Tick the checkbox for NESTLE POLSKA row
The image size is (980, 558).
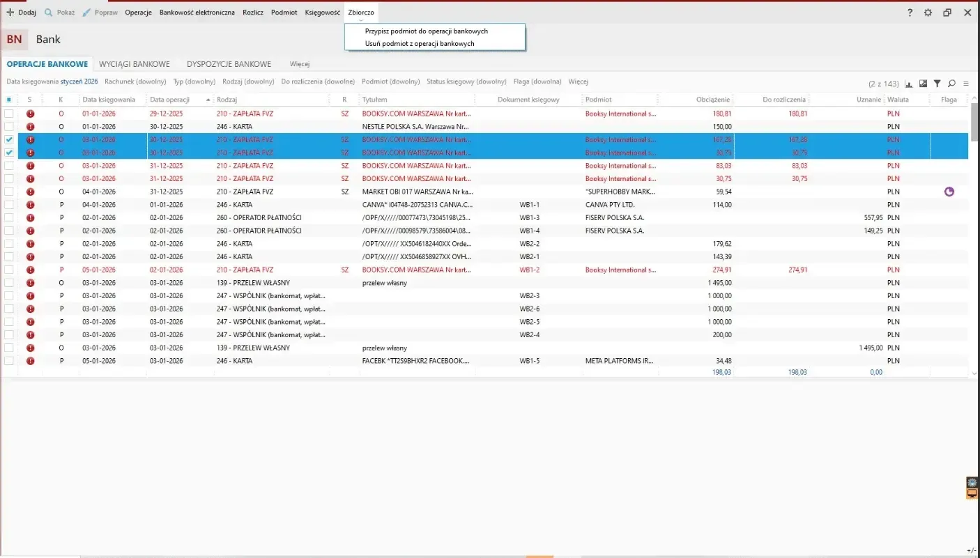[9, 127]
